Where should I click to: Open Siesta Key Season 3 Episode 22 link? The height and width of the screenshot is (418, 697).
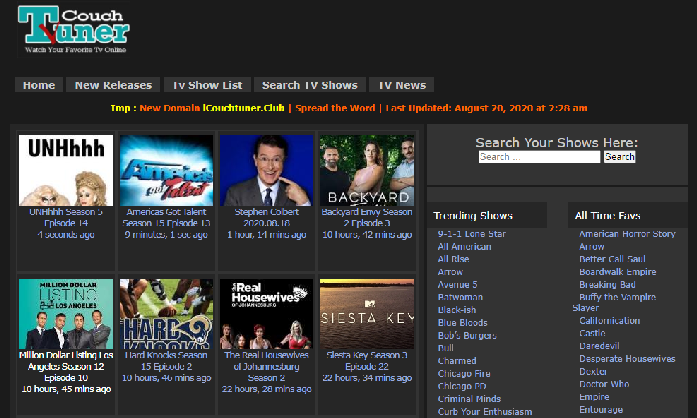point(367,361)
